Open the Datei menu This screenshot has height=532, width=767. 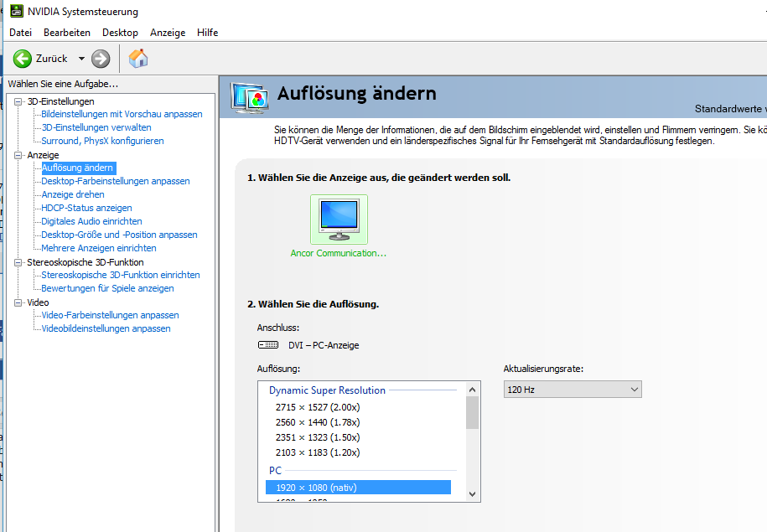[21, 33]
